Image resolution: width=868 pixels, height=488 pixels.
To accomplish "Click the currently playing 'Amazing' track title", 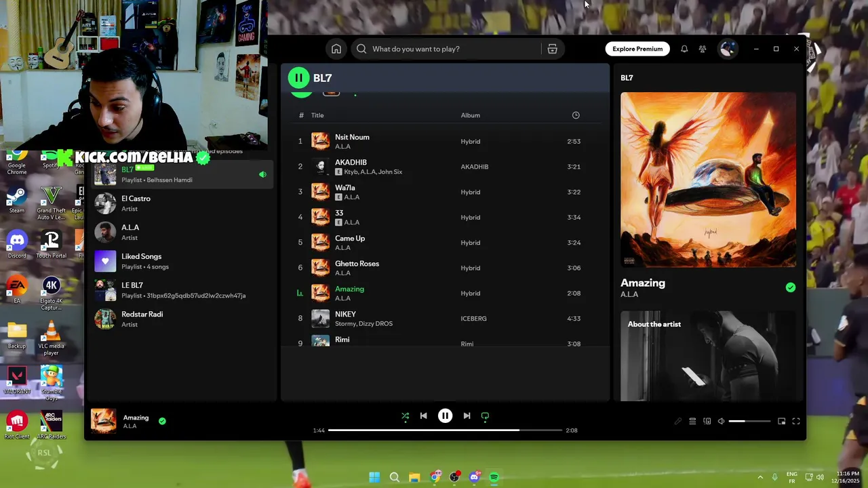I will tap(349, 289).
